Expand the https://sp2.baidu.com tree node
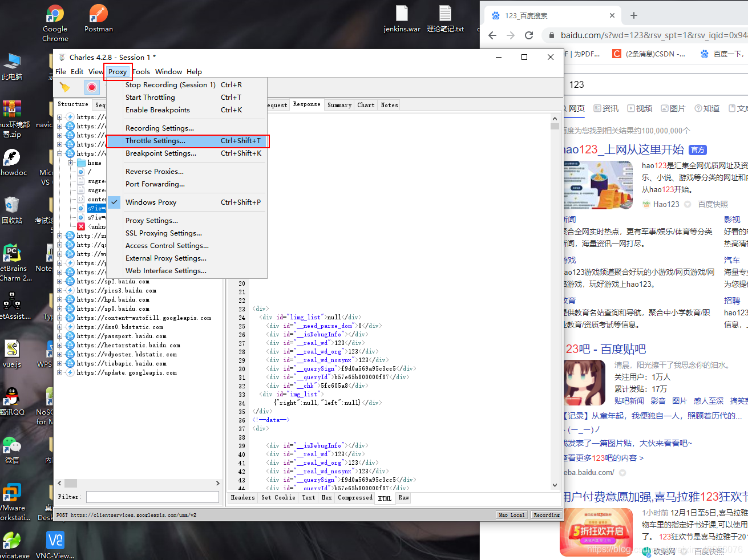The width and height of the screenshot is (748, 560). pos(60,281)
